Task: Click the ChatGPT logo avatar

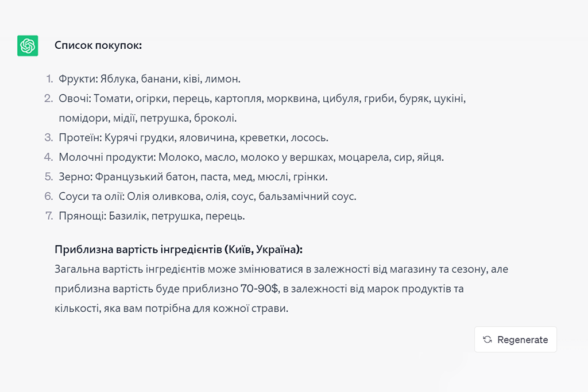Action: 28,46
